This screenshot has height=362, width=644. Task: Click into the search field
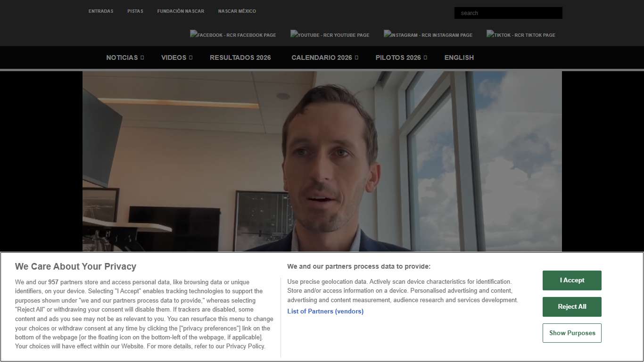[508, 13]
